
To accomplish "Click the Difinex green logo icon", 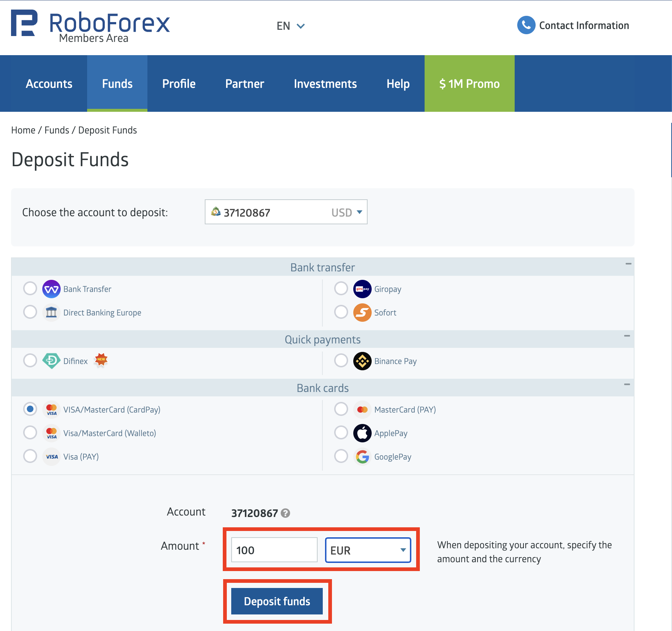I will tap(51, 361).
